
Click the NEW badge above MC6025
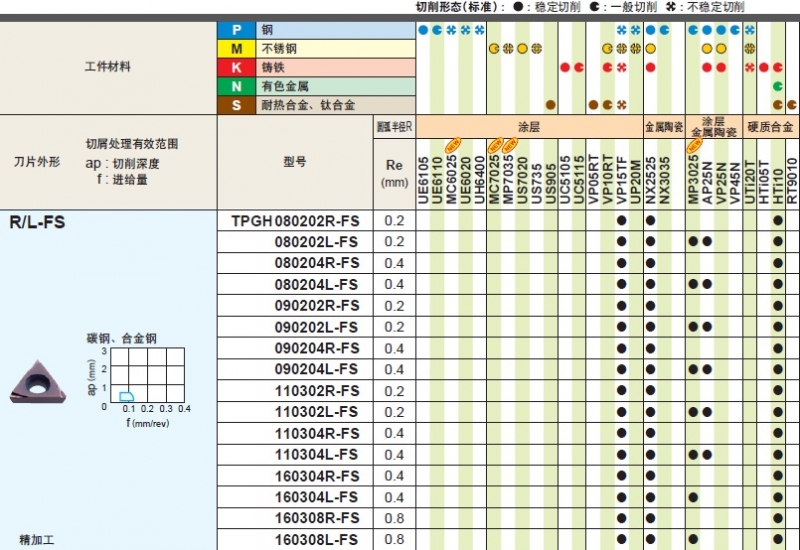tap(453, 145)
